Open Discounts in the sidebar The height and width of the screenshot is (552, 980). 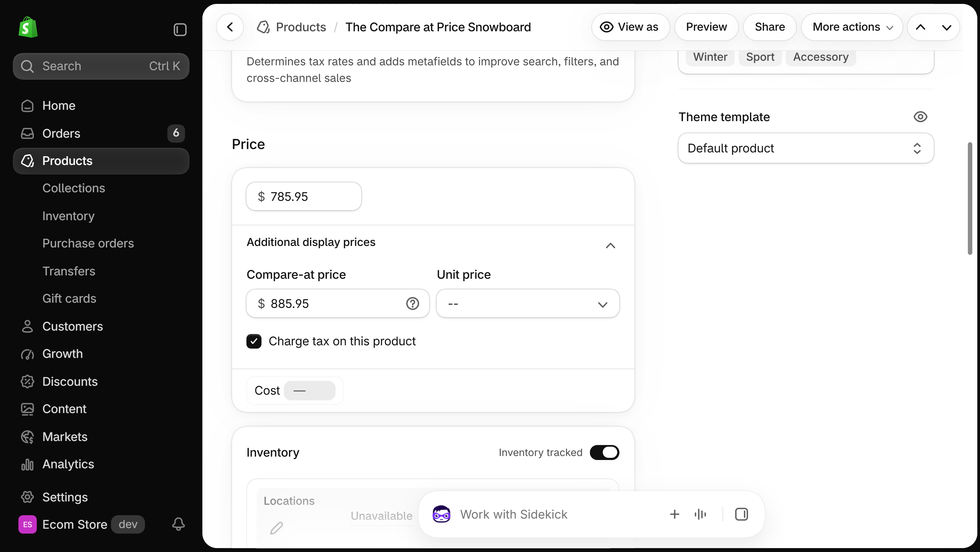[101, 381]
